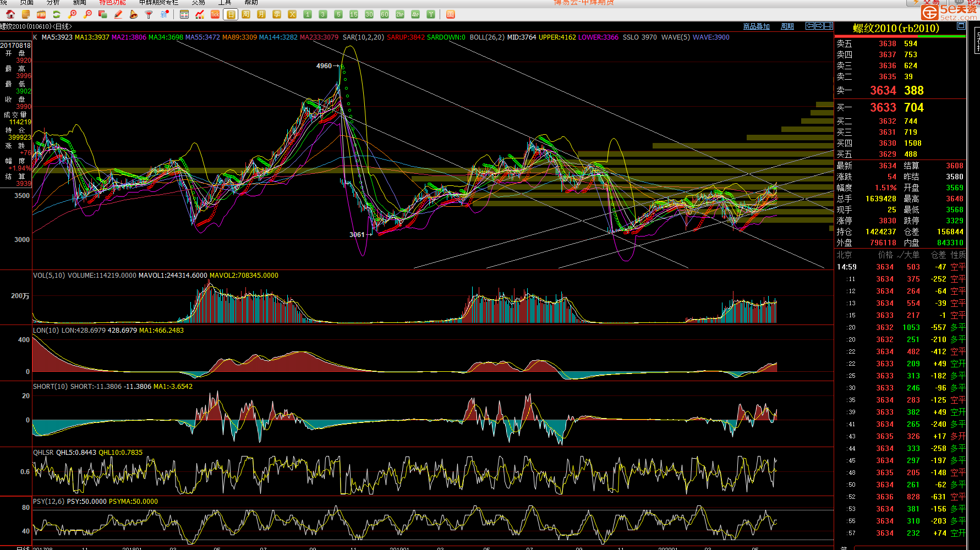This screenshot has height=550, width=980.
Task: Open the 特色功能 menu
Action: click(x=112, y=3)
